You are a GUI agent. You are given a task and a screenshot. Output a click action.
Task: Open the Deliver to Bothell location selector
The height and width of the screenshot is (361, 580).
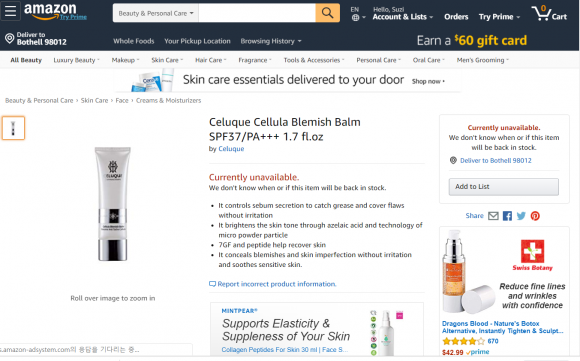coord(36,38)
